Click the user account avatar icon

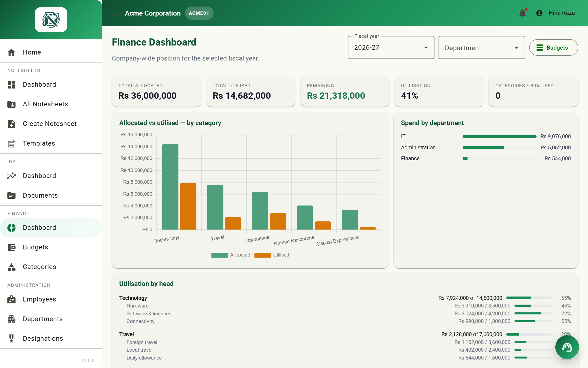(x=539, y=13)
